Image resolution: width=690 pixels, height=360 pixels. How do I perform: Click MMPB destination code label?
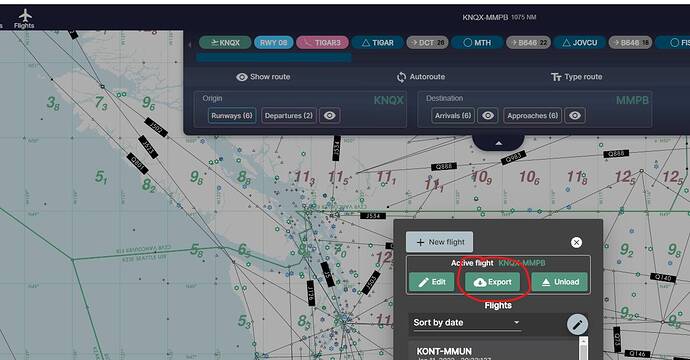(632, 100)
